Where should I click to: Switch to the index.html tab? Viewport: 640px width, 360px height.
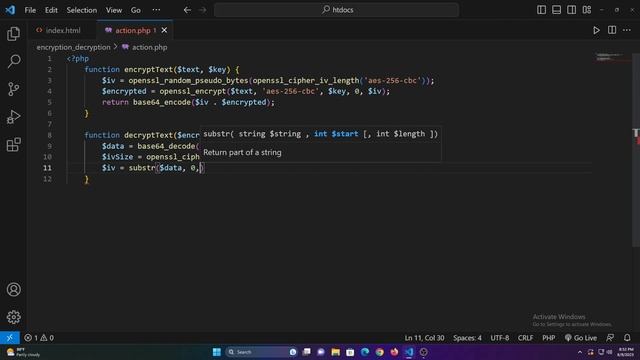click(x=62, y=30)
